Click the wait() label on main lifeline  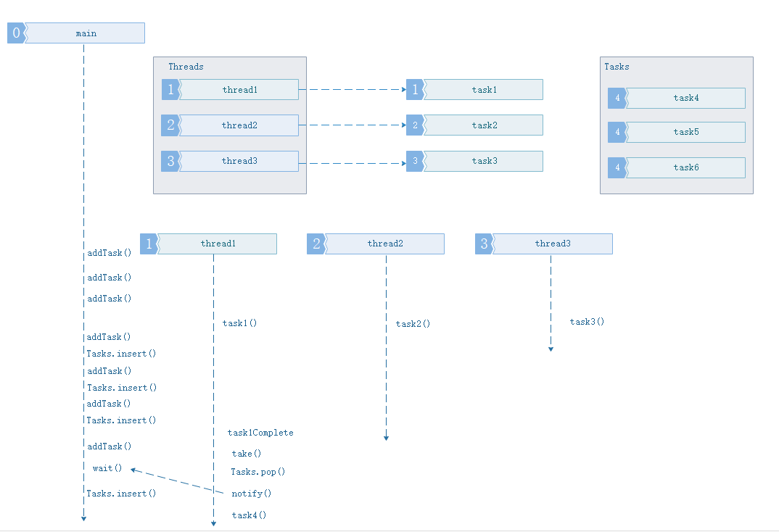click(x=107, y=468)
